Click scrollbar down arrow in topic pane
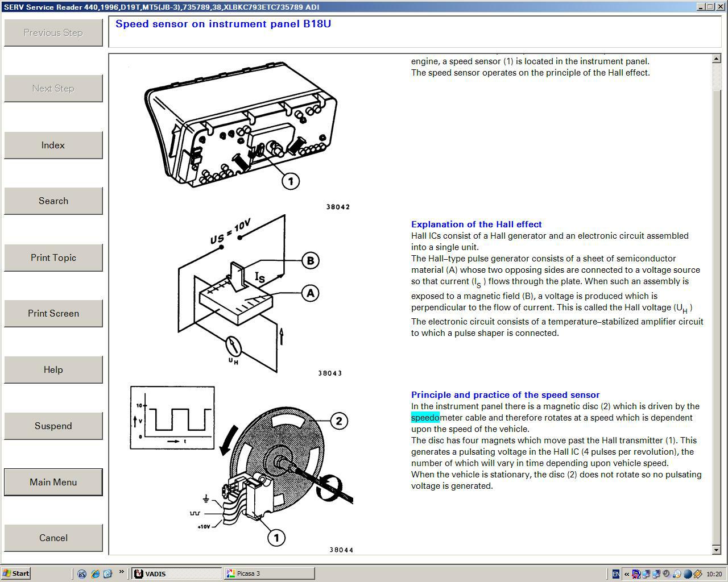 pyautogui.click(x=717, y=550)
